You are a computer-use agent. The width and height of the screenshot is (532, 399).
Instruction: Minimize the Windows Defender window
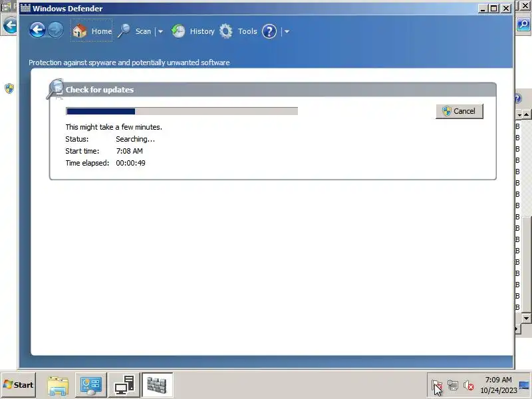(483, 8)
